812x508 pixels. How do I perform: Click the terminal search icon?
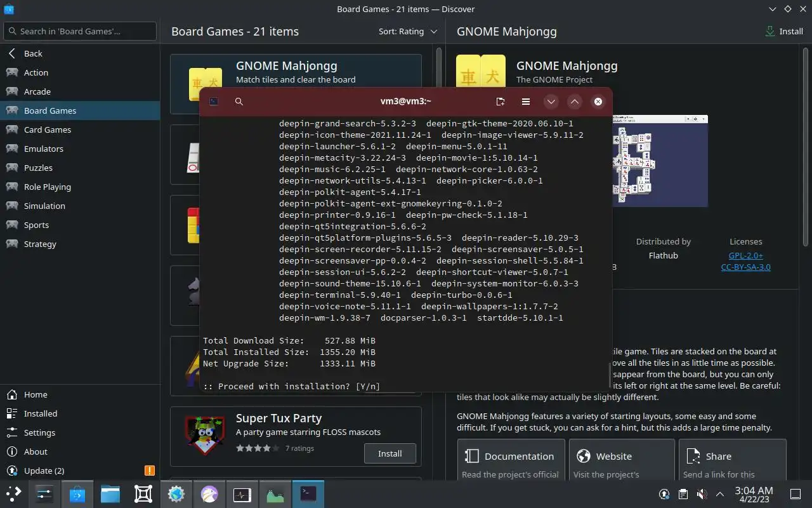(x=239, y=102)
